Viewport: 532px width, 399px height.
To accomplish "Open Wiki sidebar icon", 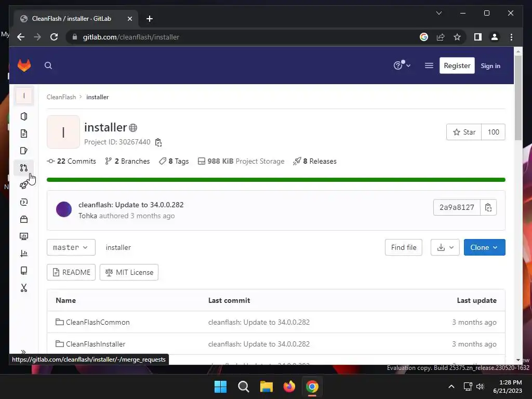I will click(24, 270).
